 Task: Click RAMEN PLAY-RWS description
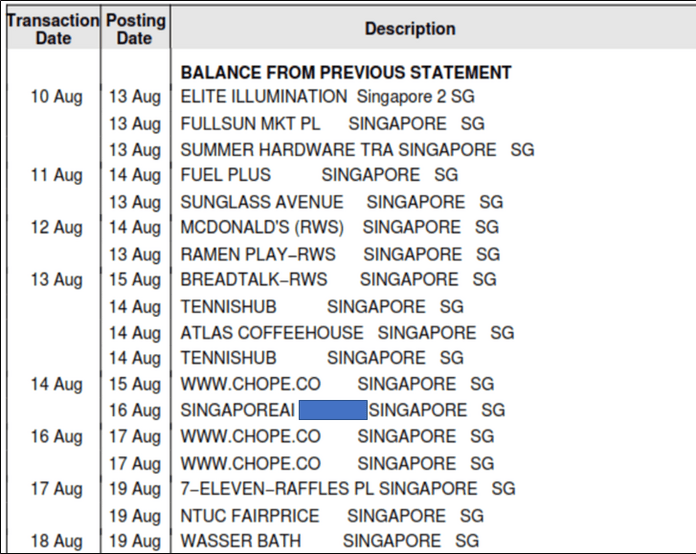pos(340,254)
